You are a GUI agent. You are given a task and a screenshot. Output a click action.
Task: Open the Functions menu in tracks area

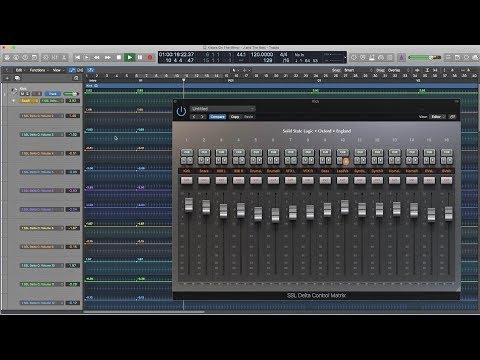(38, 70)
